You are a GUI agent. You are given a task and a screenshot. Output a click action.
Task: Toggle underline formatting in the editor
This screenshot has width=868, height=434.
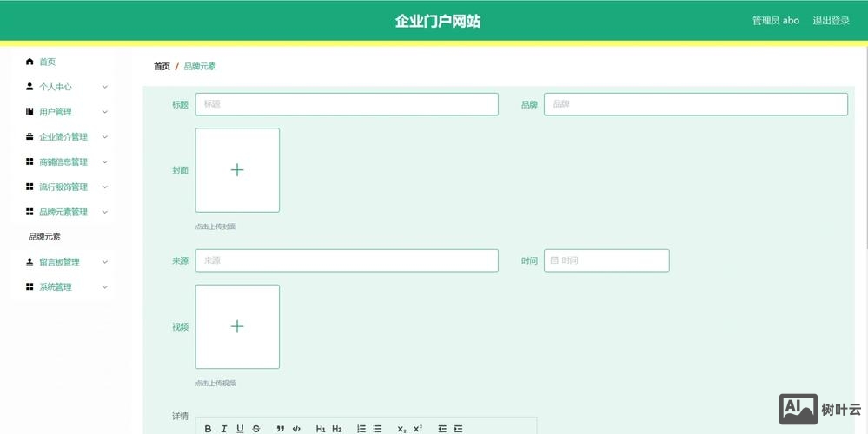coord(240,429)
